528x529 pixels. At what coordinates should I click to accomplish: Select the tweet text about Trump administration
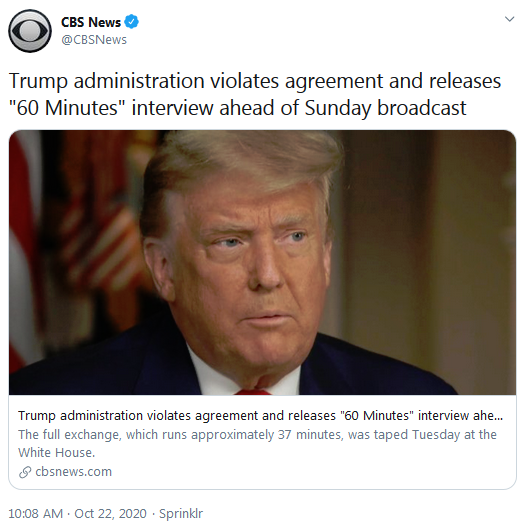point(255,94)
